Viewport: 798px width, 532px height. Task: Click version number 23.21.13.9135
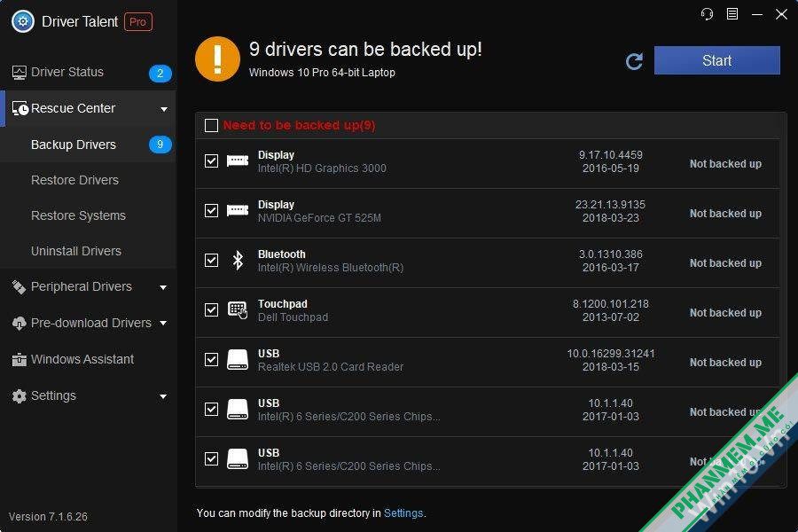[610, 205]
